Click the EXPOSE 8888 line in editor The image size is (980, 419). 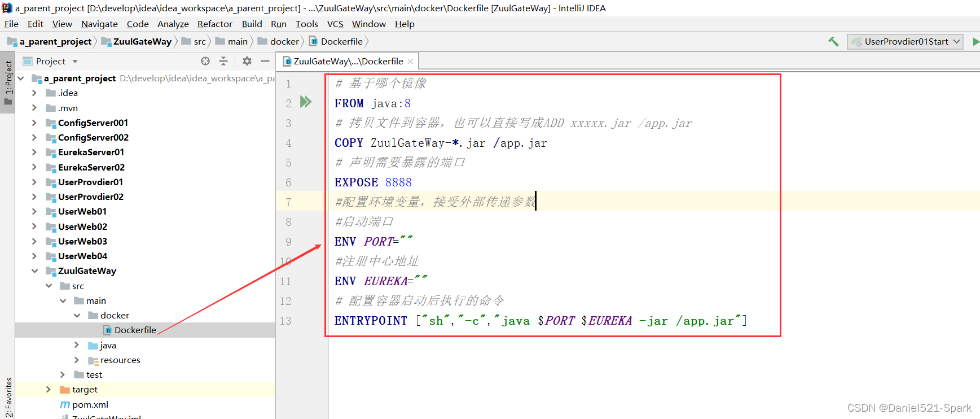(373, 182)
